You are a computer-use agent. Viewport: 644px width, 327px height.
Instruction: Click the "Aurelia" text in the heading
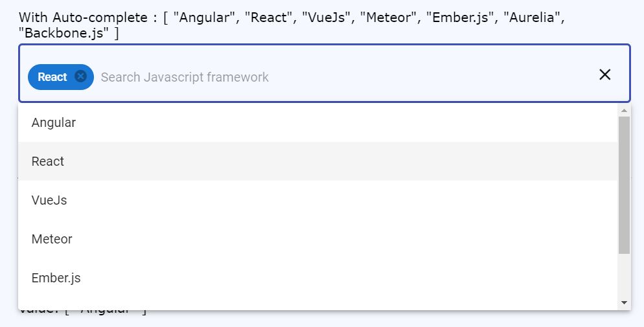coord(529,17)
